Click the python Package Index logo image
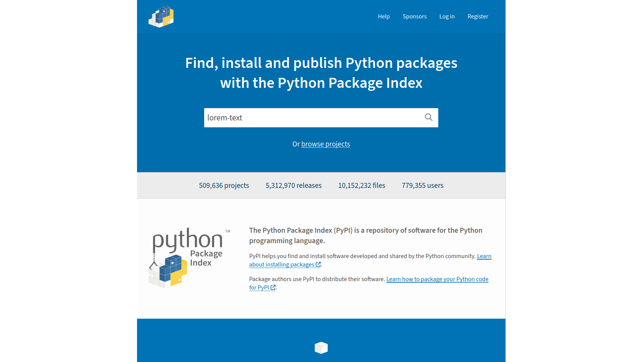Screen dimensions: 644x362 189,258
